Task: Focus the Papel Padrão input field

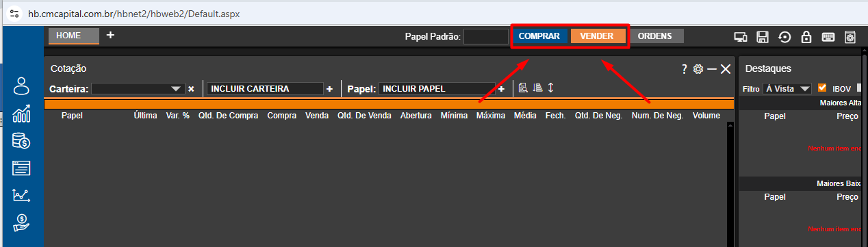Action: pyautogui.click(x=486, y=36)
